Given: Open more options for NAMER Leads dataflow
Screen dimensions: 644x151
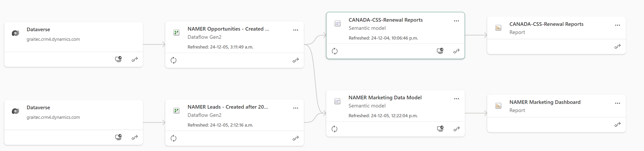Looking at the screenshot, I should pyautogui.click(x=295, y=108).
